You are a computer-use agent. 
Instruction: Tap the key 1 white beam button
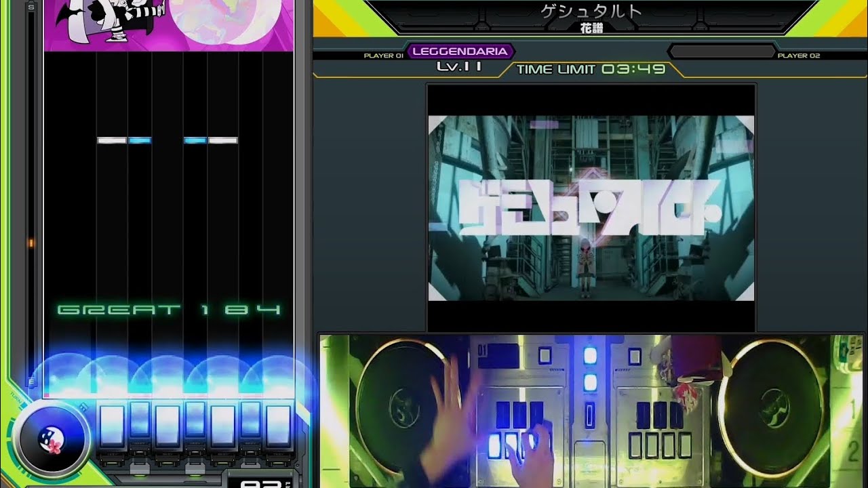point(112,426)
